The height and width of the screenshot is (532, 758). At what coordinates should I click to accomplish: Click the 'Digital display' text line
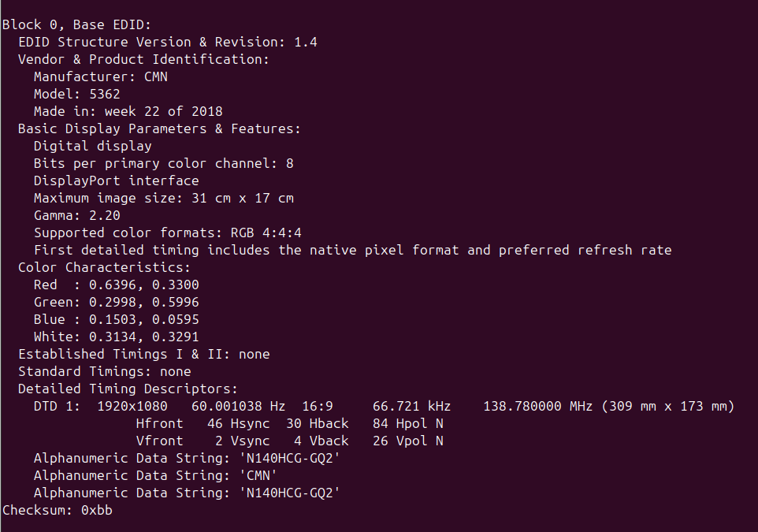92,146
